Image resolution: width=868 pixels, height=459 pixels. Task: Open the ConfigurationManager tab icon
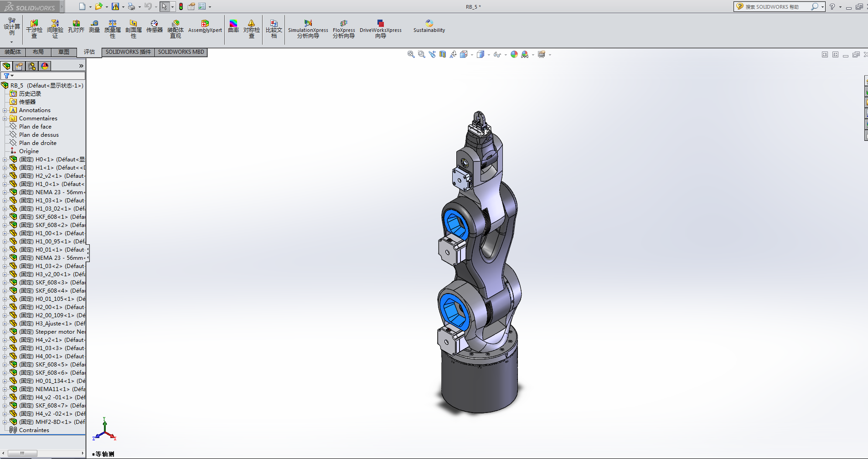pyautogui.click(x=32, y=66)
